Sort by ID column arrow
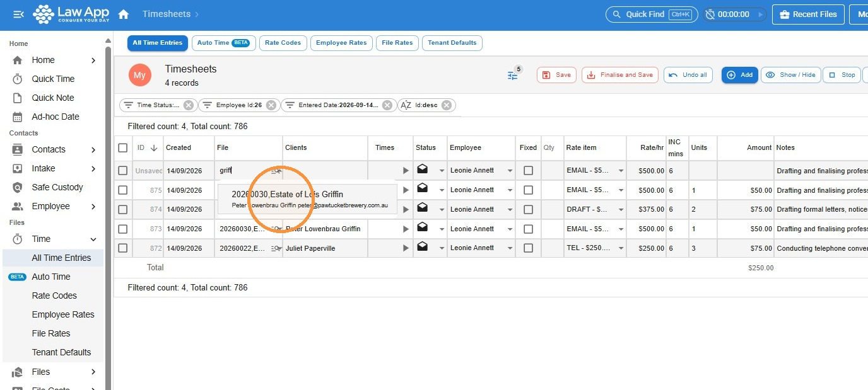Viewport: 868px width, 390px height. [x=153, y=148]
